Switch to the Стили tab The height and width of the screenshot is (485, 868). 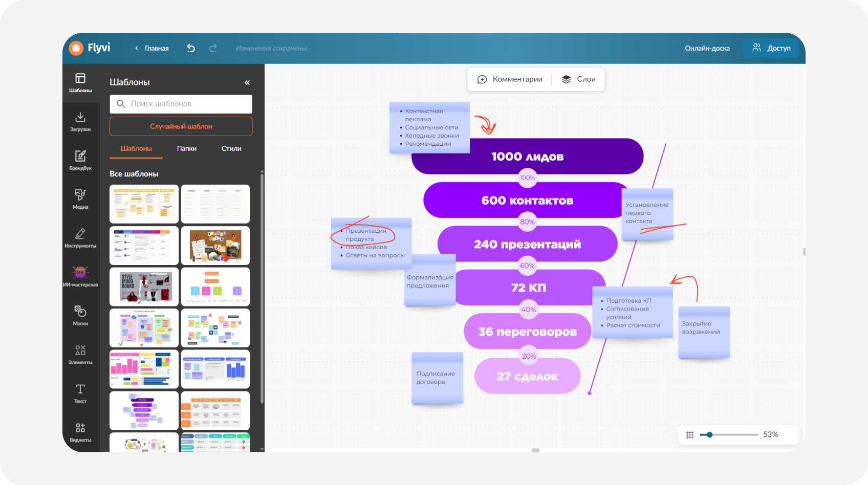click(x=231, y=148)
